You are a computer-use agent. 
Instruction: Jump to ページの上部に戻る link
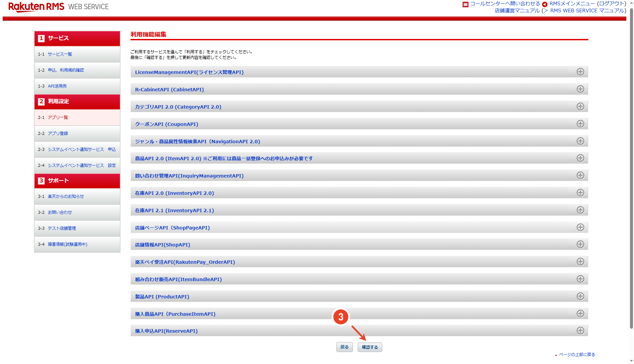pos(577,355)
